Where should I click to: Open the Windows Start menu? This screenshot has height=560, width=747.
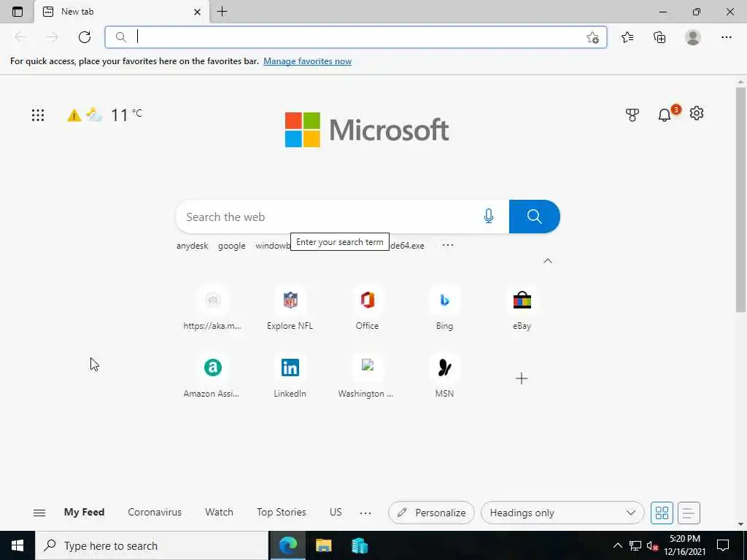(x=18, y=545)
